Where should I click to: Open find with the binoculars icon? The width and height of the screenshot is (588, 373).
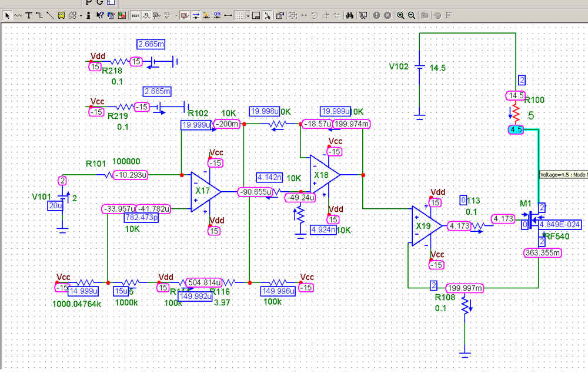point(349,15)
